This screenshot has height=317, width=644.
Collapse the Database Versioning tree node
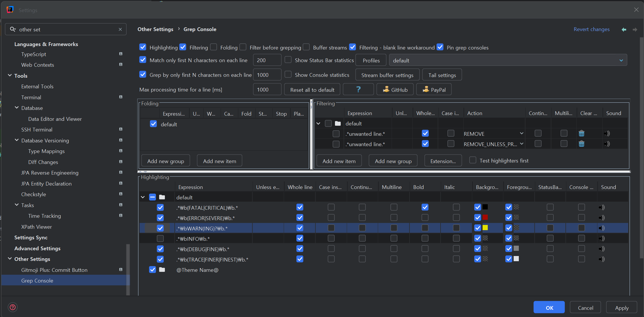(x=17, y=140)
